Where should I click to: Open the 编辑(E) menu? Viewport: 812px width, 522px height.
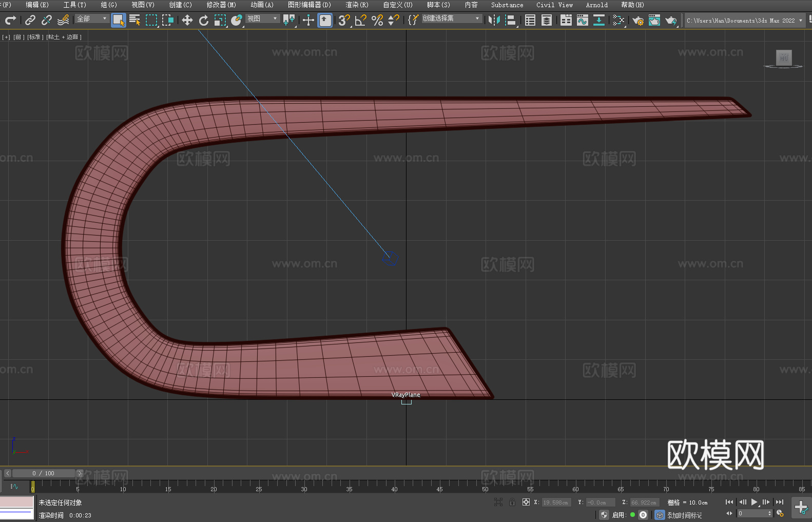pos(37,5)
